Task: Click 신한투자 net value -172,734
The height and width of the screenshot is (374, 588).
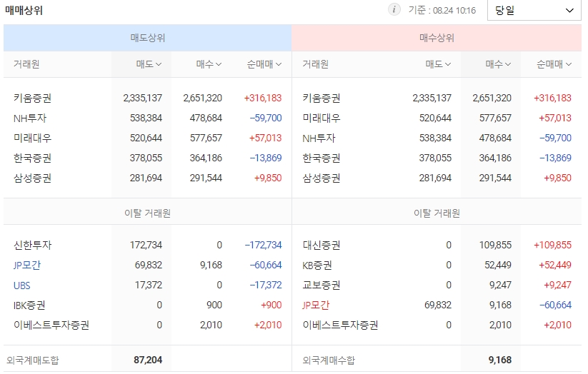Action: (x=263, y=245)
